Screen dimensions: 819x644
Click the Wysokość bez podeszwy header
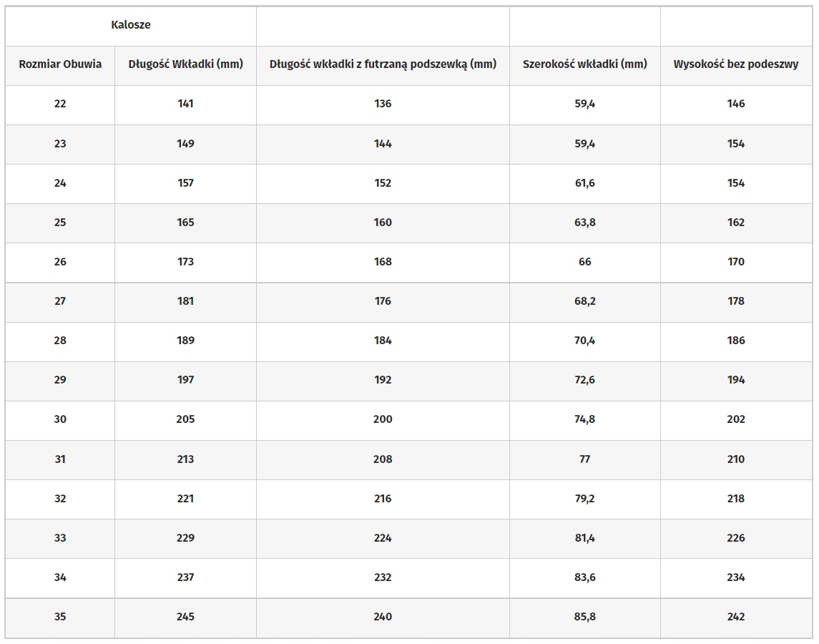click(x=736, y=64)
